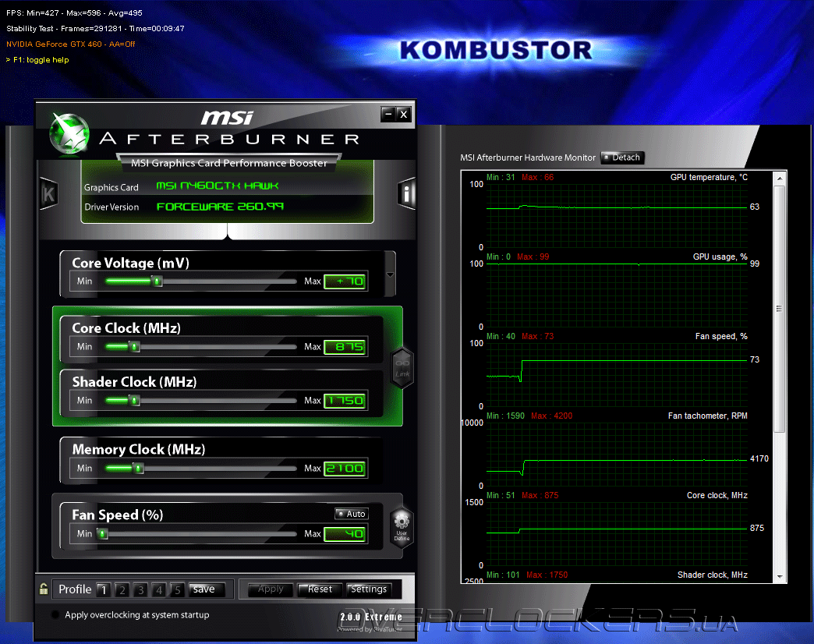Click the Fan Speed slider handle
This screenshot has height=644, width=814.
click(x=103, y=534)
